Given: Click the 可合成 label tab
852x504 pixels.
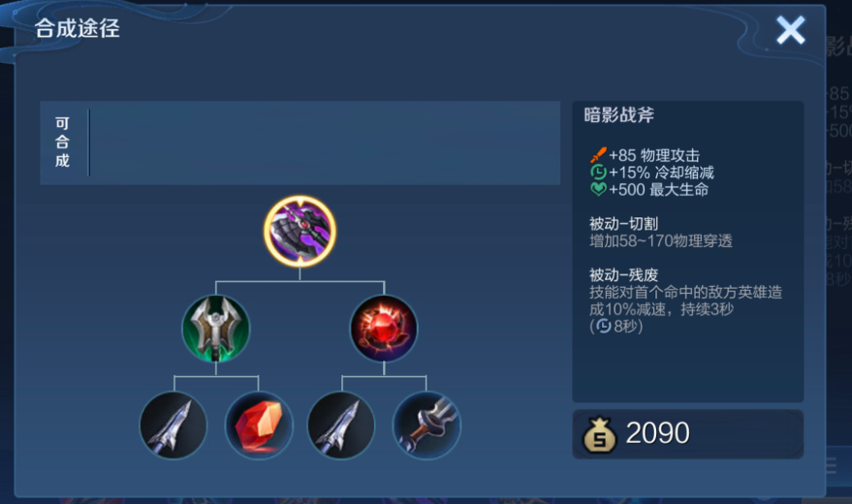Looking at the screenshot, I should [x=62, y=142].
